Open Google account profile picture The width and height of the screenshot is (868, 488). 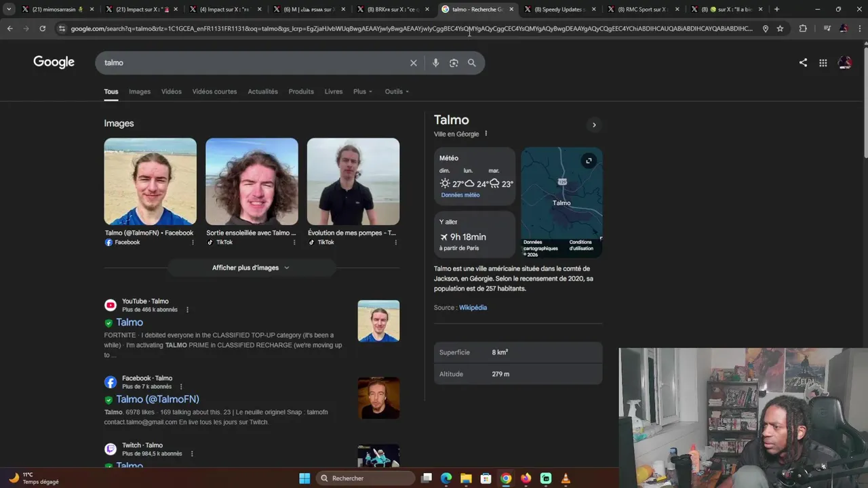(x=845, y=62)
